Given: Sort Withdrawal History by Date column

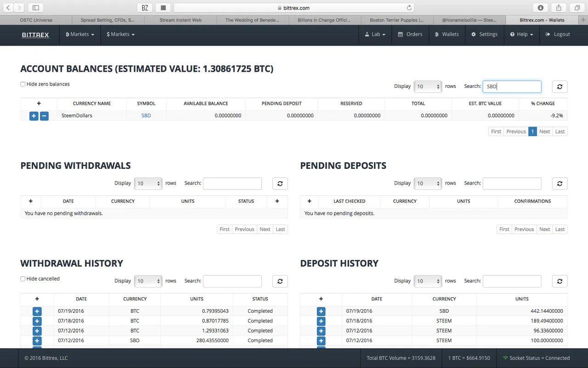Looking at the screenshot, I should point(81,299).
